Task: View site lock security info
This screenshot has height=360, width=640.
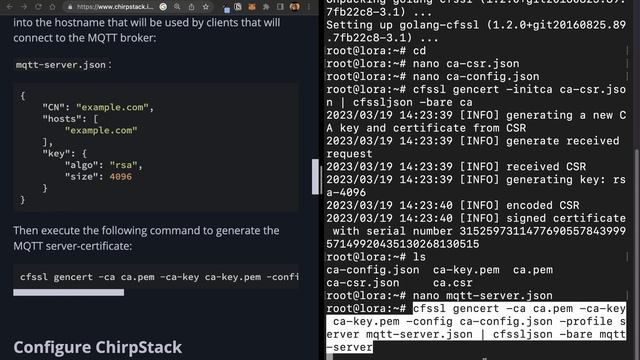Action: pyautogui.click(x=70, y=7)
